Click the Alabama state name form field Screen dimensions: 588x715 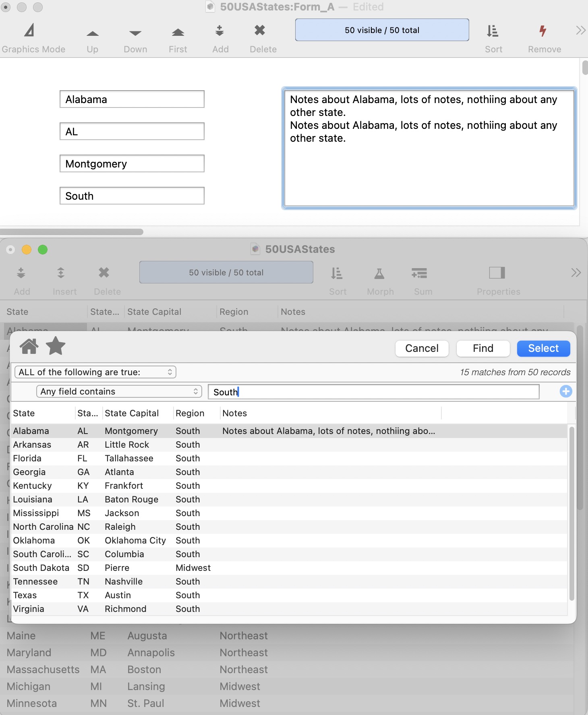pos(132,99)
